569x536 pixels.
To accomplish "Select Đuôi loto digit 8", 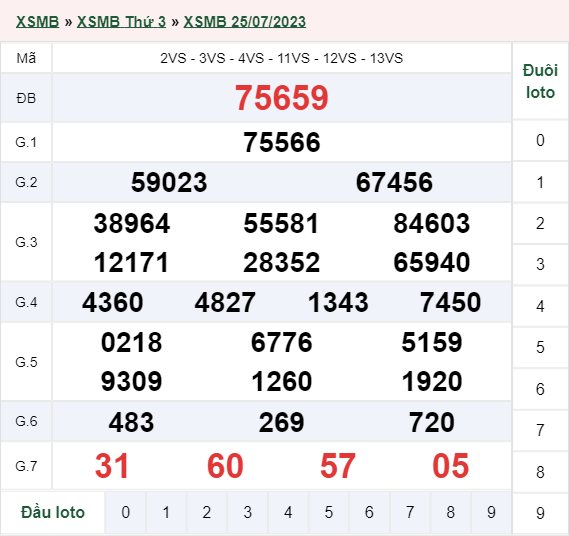I will [540, 472].
